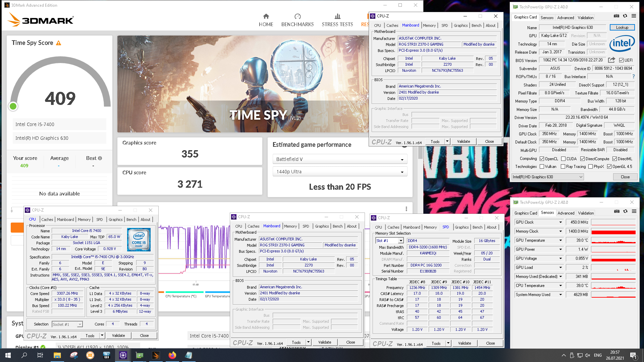Open the Battlefield V game dropdown

pos(340,159)
